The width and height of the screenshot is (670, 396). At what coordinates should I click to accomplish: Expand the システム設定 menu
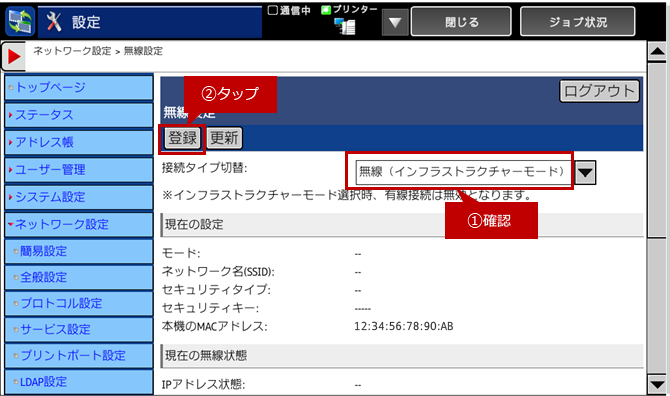79,197
